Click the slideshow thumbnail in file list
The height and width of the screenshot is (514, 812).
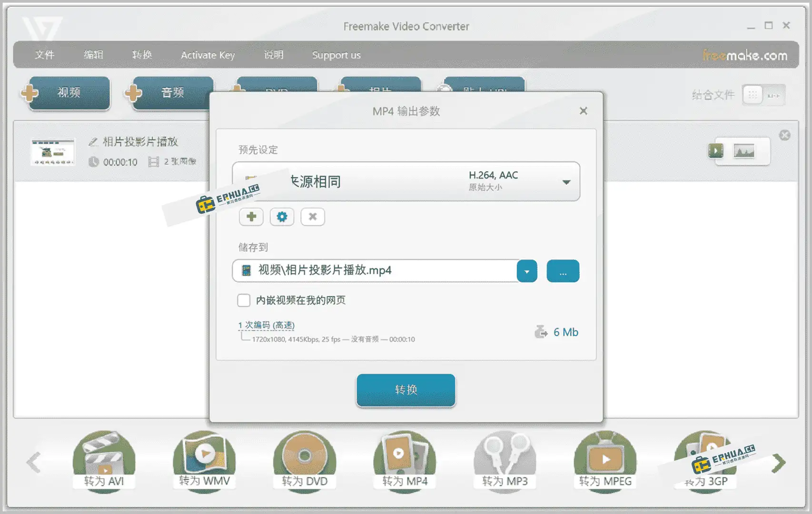point(52,152)
